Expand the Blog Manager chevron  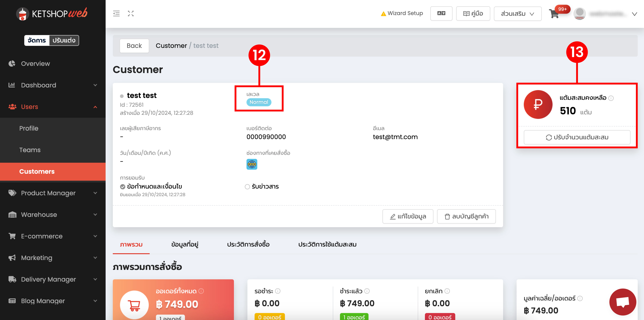95,301
